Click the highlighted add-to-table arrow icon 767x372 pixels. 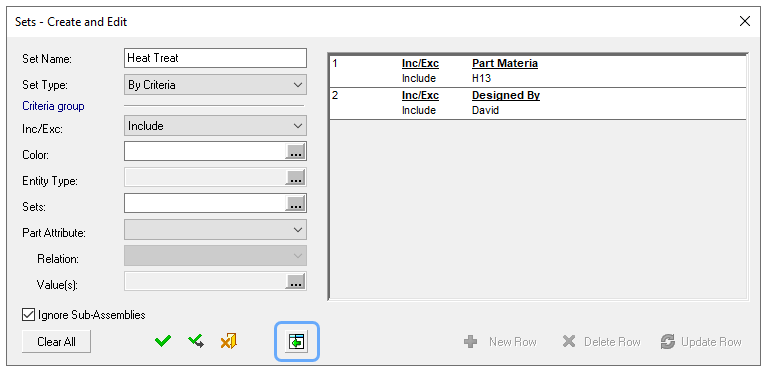(x=296, y=342)
